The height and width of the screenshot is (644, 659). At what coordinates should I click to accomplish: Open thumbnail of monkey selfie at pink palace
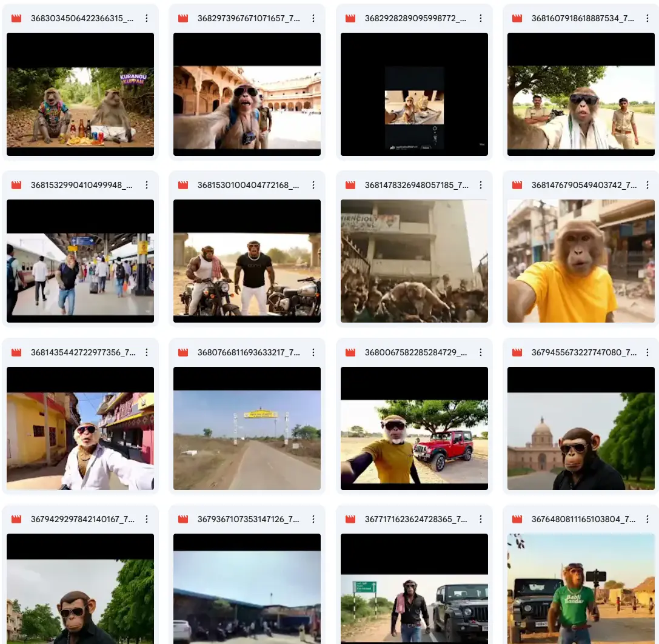247,94
